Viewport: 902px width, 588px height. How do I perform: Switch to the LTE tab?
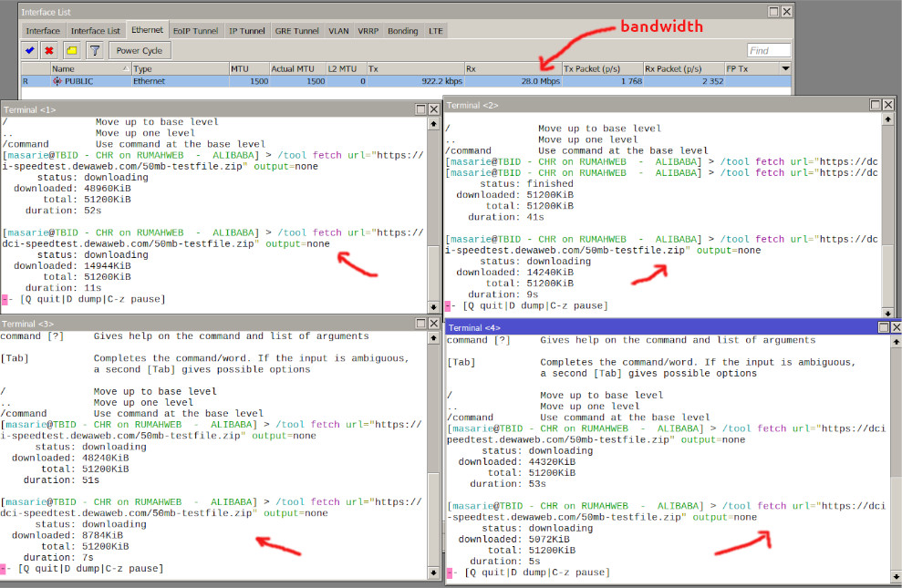click(x=436, y=30)
